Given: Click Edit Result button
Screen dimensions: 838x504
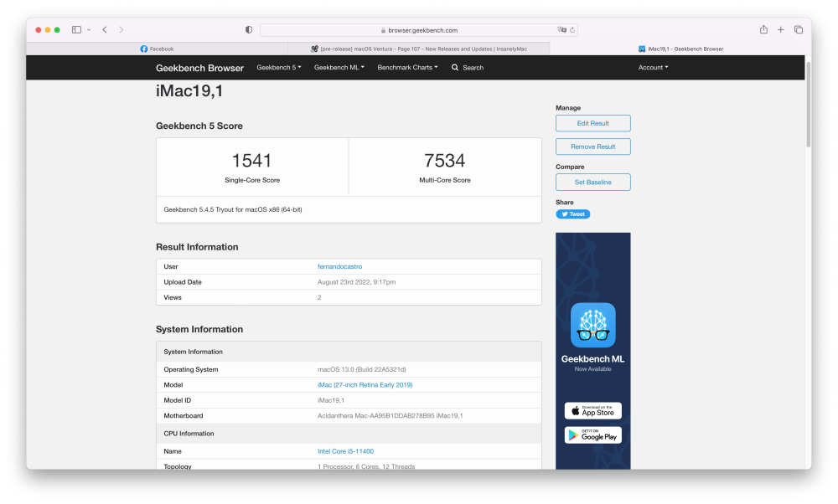Looking at the screenshot, I should pyautogui.click(x=592, y=123).
